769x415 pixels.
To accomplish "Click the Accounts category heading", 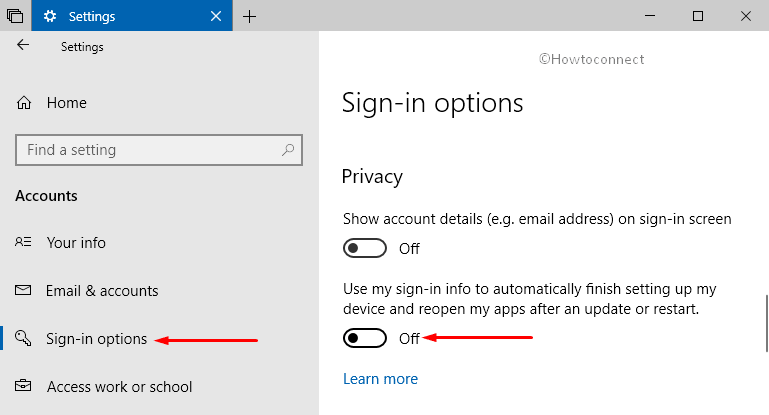I will click(46, 196).
